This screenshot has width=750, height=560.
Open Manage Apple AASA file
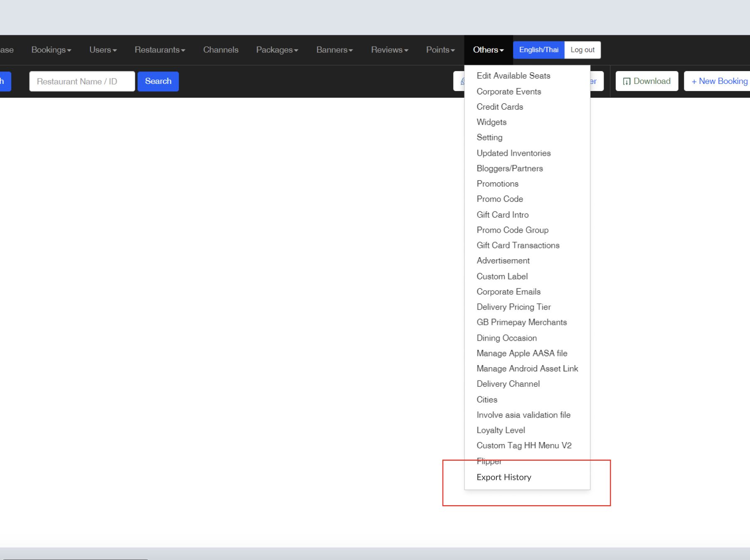pos(522,354)
